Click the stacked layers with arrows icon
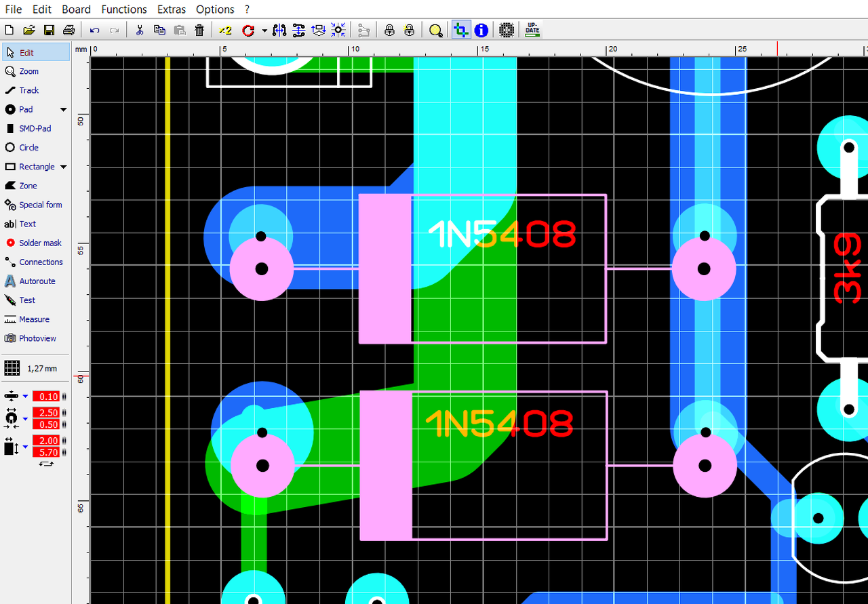 click(x=319, y=30)
